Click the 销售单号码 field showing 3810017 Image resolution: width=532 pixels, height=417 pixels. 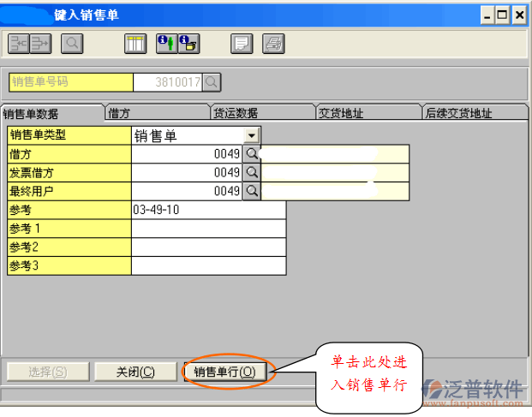pos(168,82)
